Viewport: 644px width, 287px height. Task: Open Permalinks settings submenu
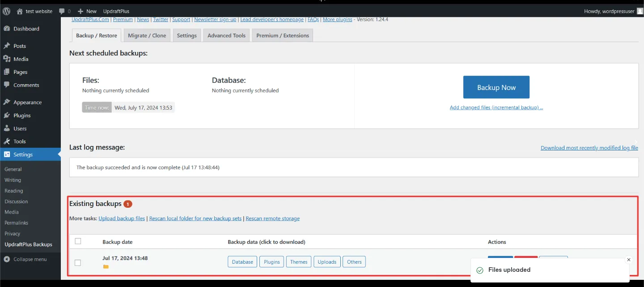(16, 223)
